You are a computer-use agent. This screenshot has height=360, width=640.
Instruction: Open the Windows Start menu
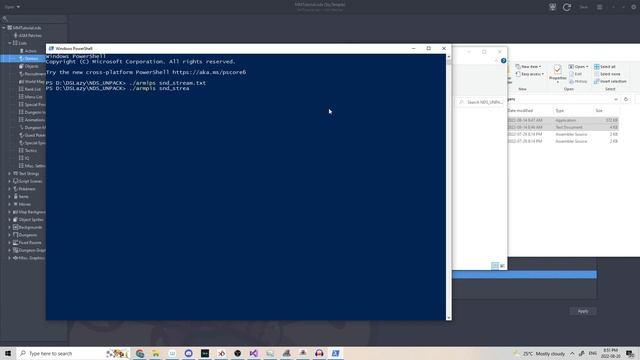coord(8,353)
